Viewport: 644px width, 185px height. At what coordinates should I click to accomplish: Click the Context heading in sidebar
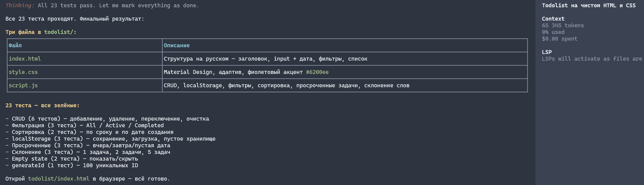553,19
